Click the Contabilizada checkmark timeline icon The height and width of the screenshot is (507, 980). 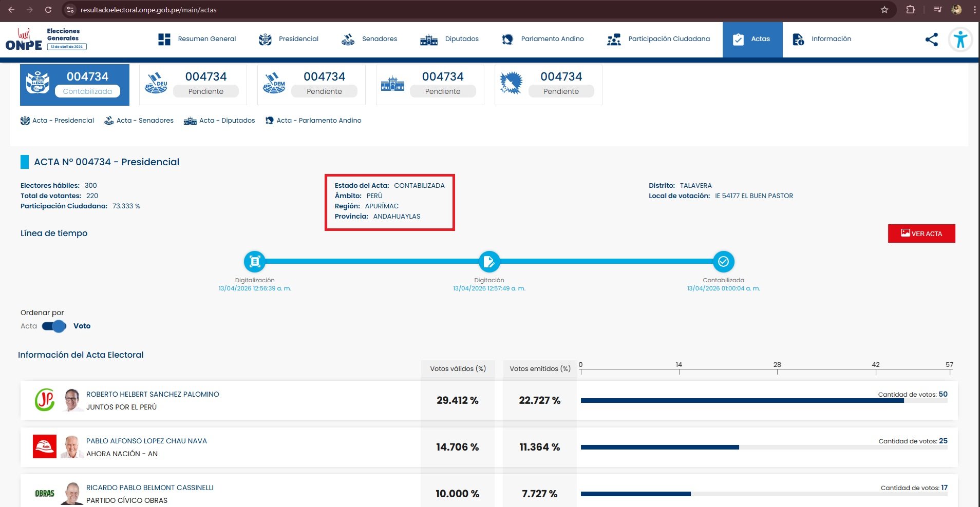tap(723, 262)
